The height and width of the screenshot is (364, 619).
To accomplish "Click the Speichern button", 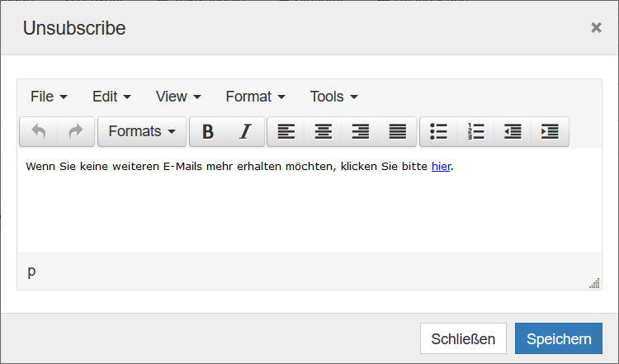I will click(559, 338).
